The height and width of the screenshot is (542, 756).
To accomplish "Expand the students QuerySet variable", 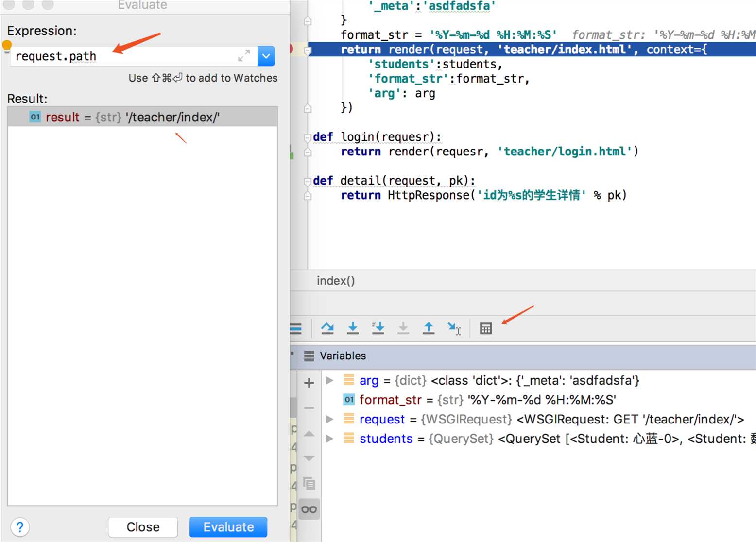I will [329, 439].
